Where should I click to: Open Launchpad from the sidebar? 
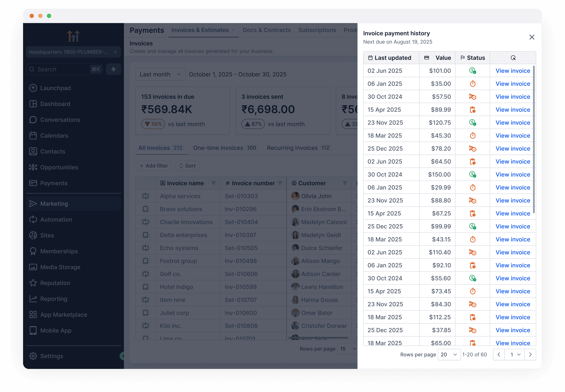(55, 88)
